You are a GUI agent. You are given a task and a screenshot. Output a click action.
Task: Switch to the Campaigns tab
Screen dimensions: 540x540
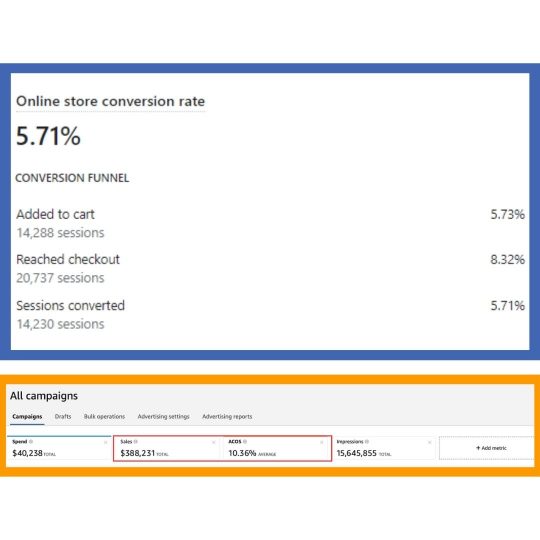coord(27,417)
